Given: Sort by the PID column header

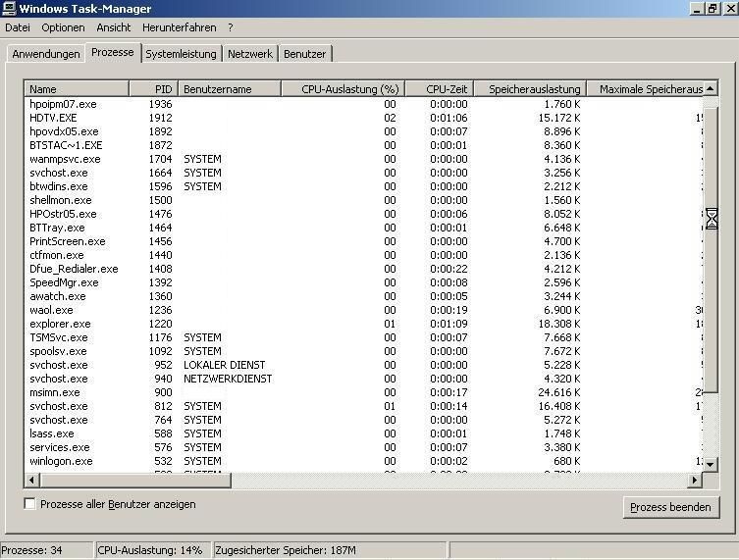Looking at the screenshot, I should pos(154,89).
